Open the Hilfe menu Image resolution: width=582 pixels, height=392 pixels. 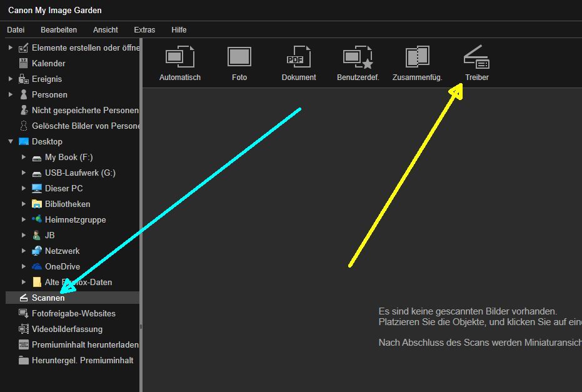click(x=179, y=30)
